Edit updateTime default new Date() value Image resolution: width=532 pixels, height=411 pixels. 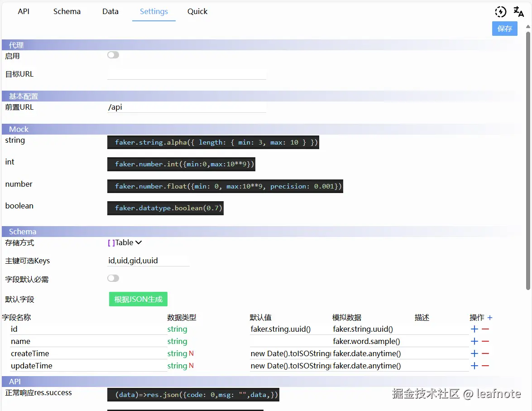coord(290,366)
